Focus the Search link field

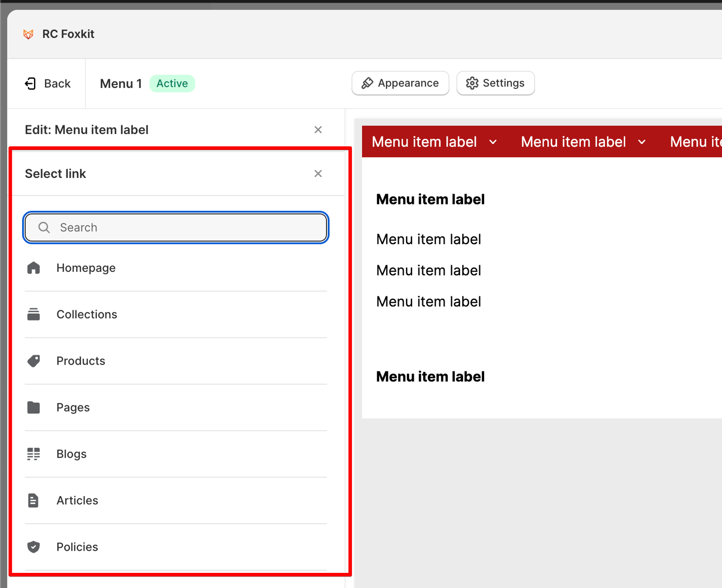[176, 228]
